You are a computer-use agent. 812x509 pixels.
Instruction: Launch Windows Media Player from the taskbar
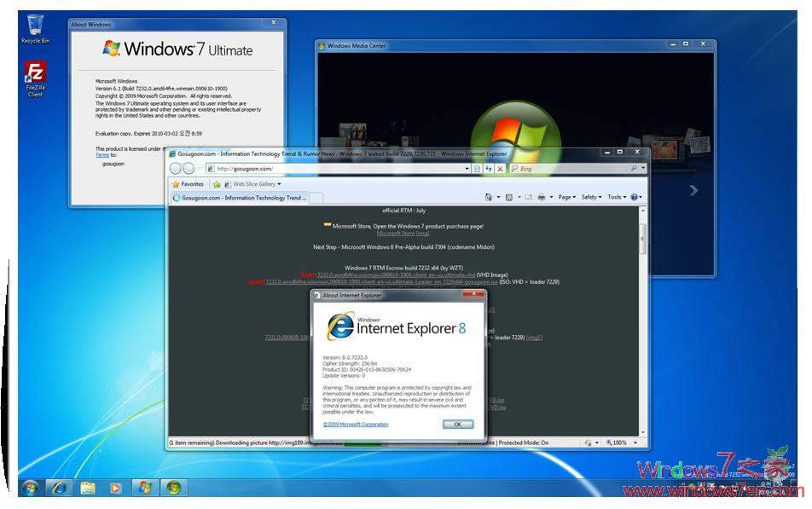(116, 489)
